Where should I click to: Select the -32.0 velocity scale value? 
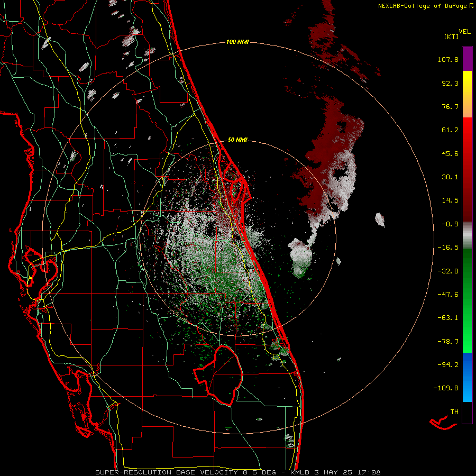pyautogui.click(x=448, y=271)
